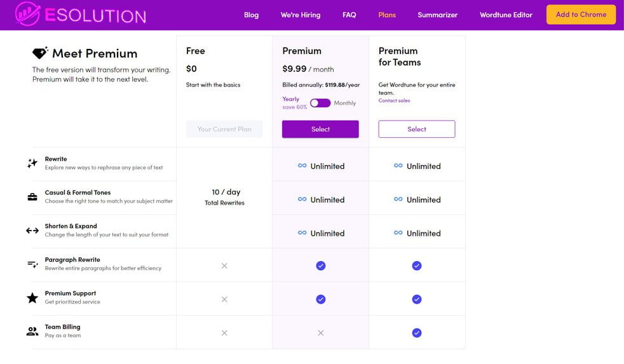
Task: Click the Team Billing people icon
Action: [x=32, y=331]
